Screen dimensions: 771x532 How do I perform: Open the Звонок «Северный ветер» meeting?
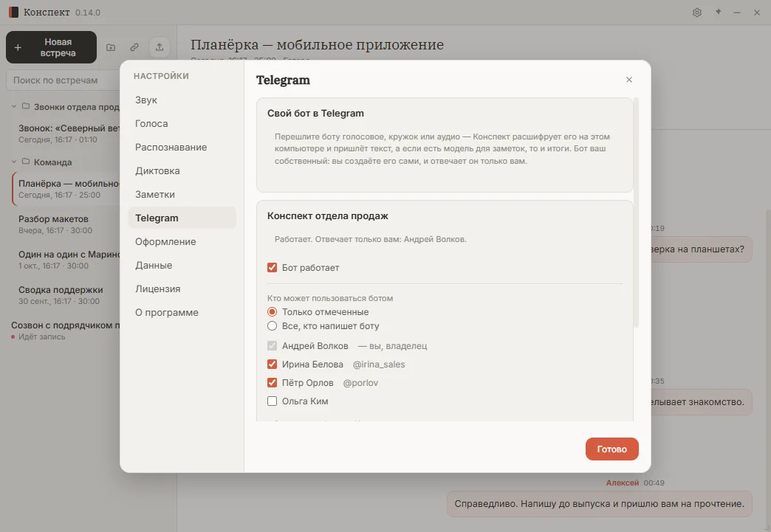[x=66, y=134]
